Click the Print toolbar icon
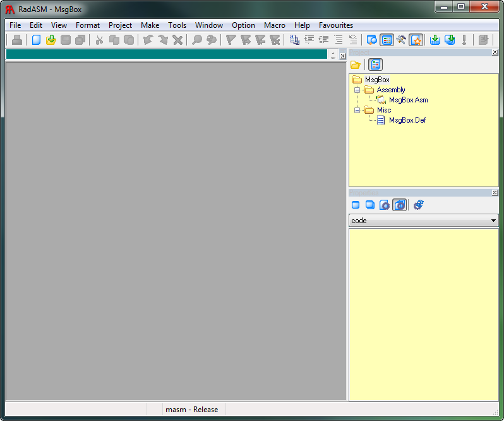This screenshot has height=421, width=504. pos(16,40)
